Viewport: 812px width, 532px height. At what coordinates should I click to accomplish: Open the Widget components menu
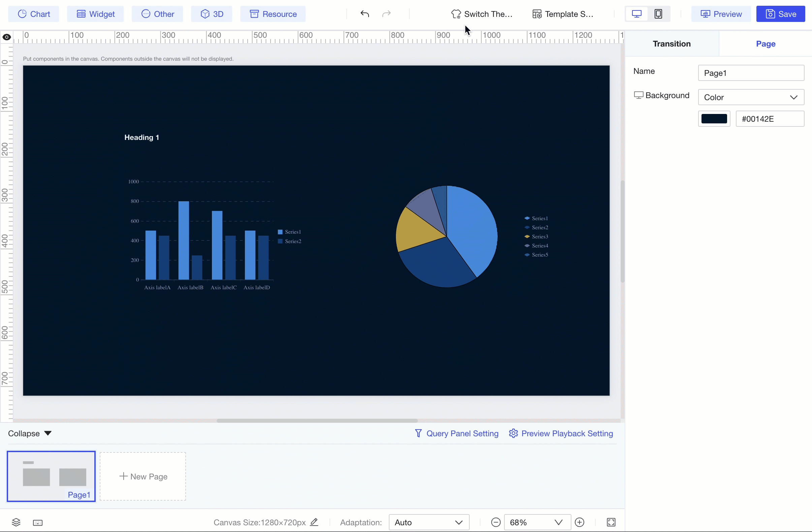click(95, 14)
